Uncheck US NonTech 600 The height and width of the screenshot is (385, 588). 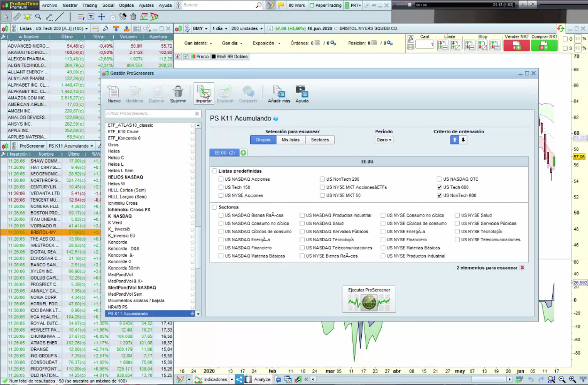(x=439, y=196)
